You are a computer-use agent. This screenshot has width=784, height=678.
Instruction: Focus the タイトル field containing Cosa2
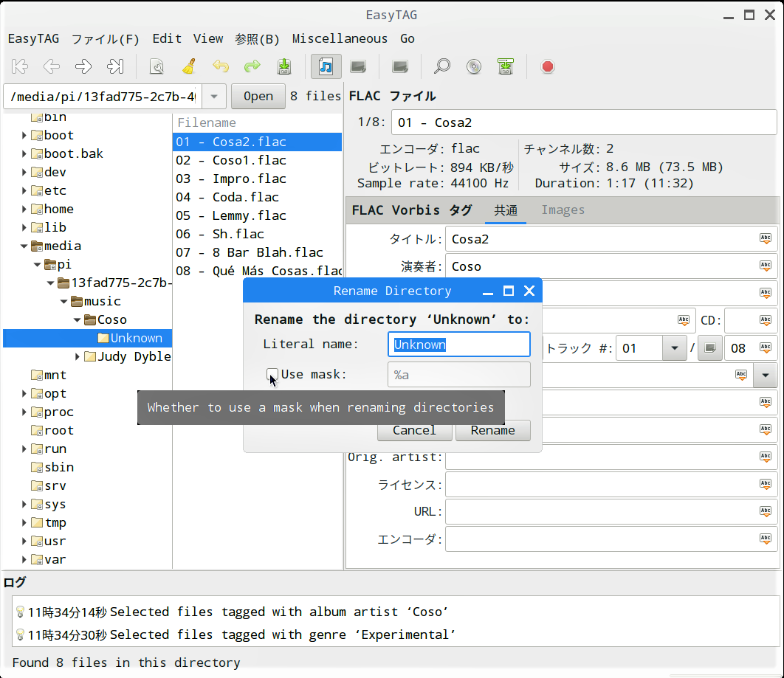pyautogui.click(x=611, y=239)
